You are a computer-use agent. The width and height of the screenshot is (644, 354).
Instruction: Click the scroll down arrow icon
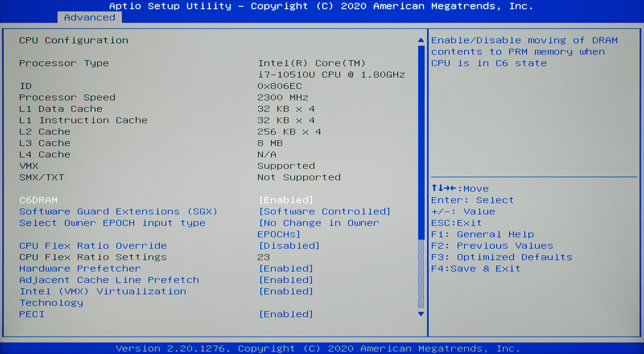(421, 314)
